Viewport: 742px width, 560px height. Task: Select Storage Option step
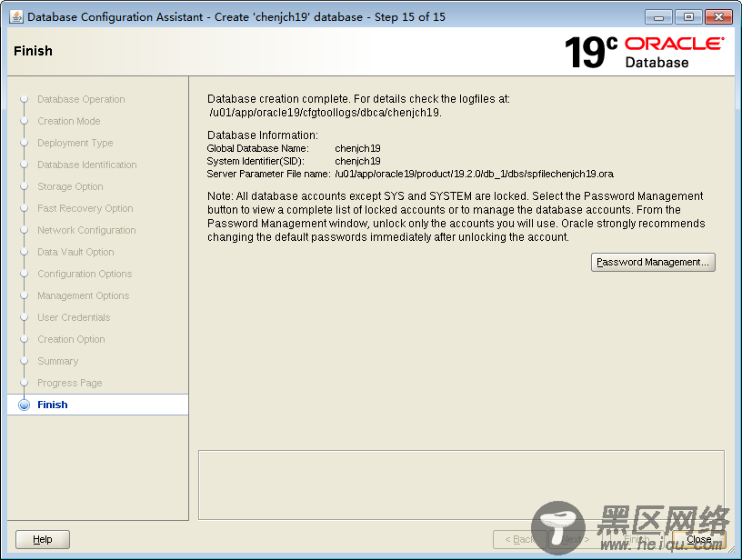tap(71, 186)
